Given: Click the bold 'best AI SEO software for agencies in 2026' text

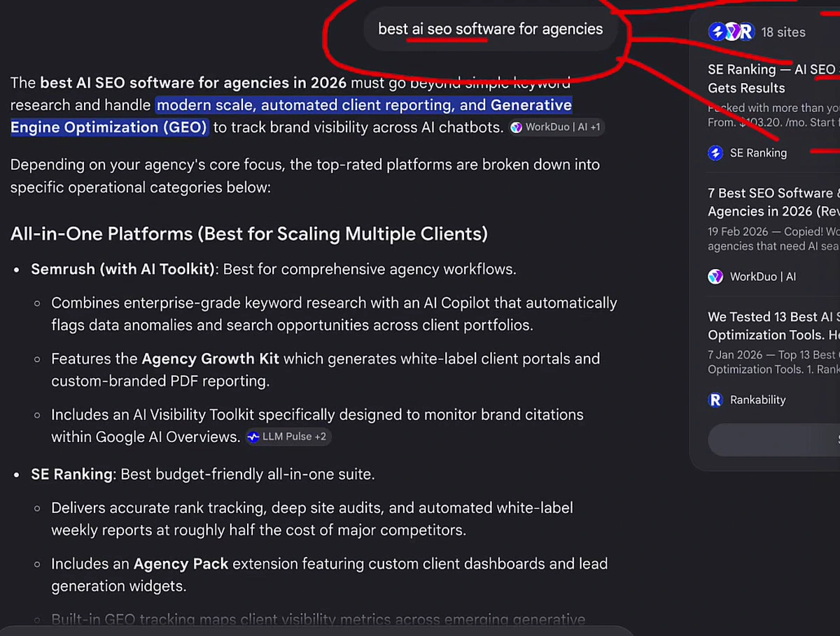Looking at the screenshot, I should (x=193, y=83).
